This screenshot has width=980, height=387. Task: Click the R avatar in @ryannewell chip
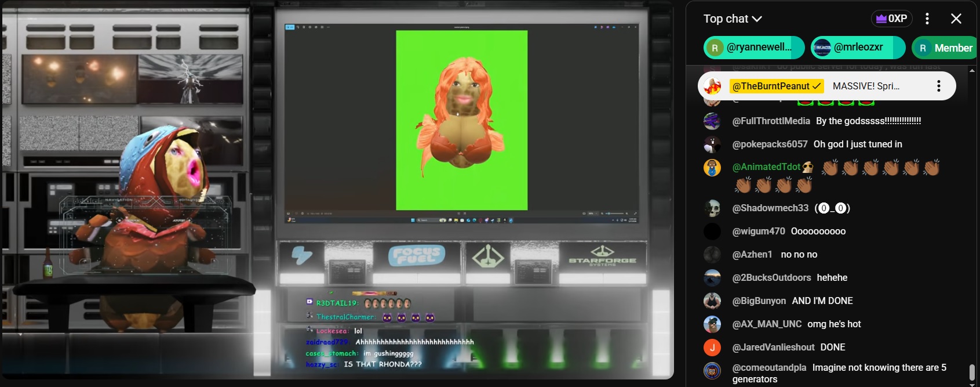click(x=715, y=48)
